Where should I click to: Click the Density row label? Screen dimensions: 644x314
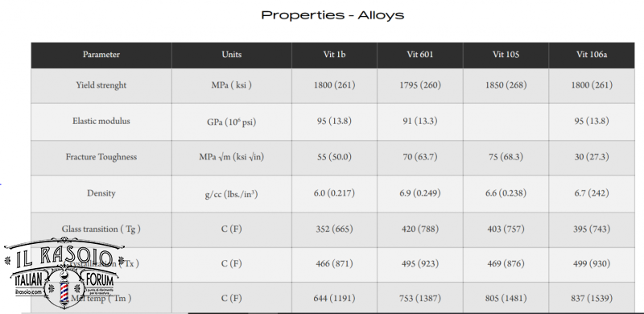101,193
